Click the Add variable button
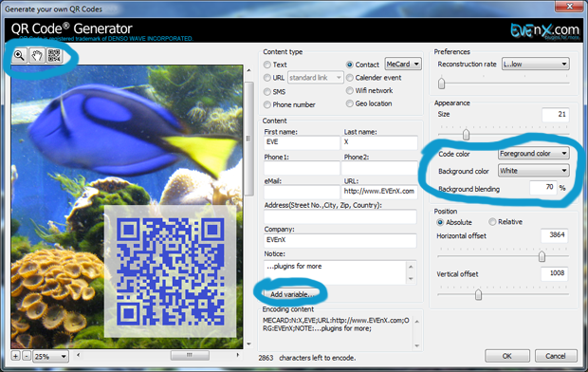 (291, 294)
